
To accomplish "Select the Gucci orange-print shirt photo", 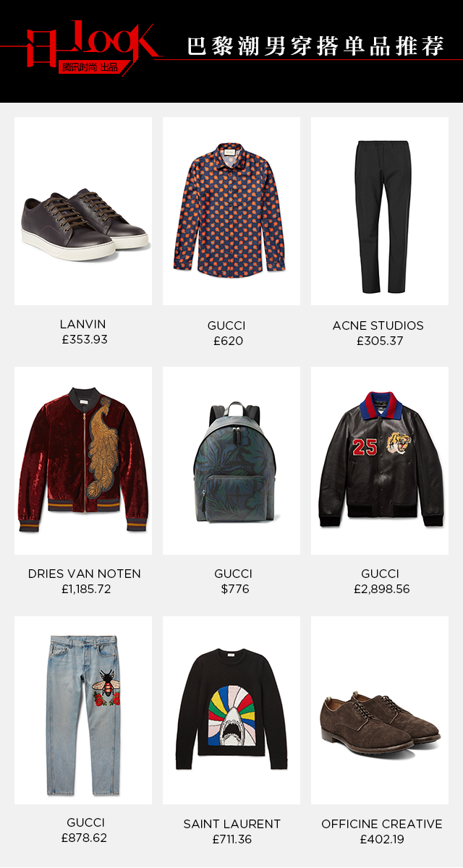I will pyautogui.click(x=231, y=211).
